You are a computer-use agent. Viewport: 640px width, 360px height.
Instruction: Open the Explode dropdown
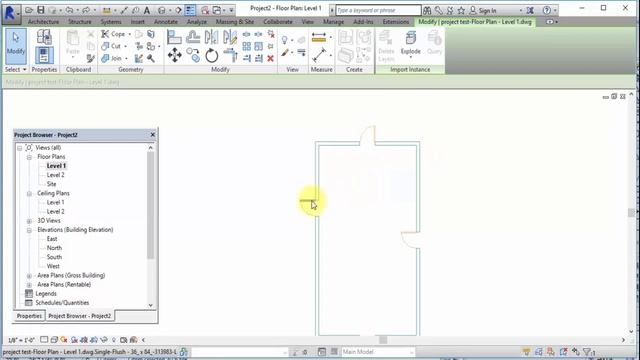coord(410,57)
